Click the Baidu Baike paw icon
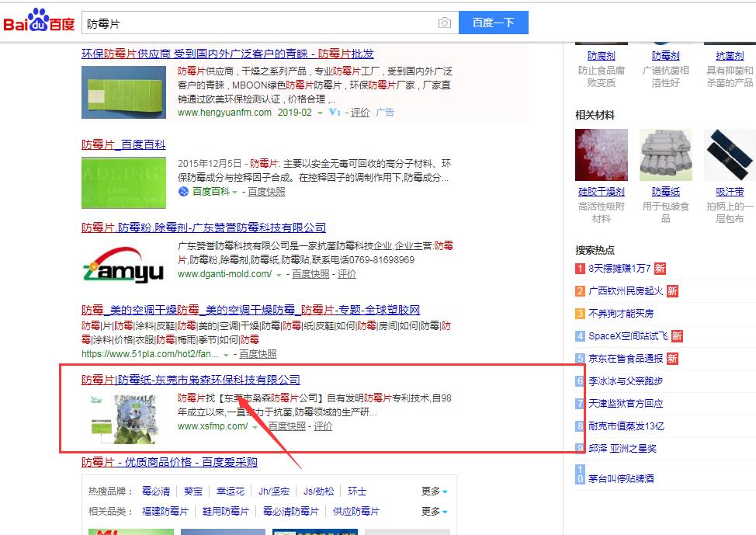756x535 pixels. (x=183, y=191)
